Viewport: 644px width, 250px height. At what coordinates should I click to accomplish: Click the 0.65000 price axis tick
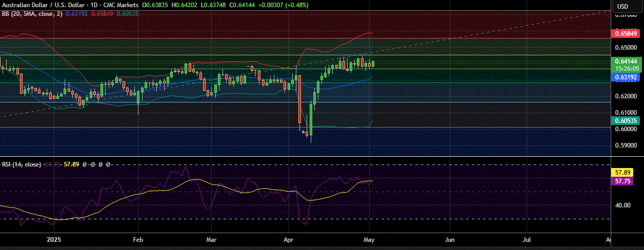(625, 47)
